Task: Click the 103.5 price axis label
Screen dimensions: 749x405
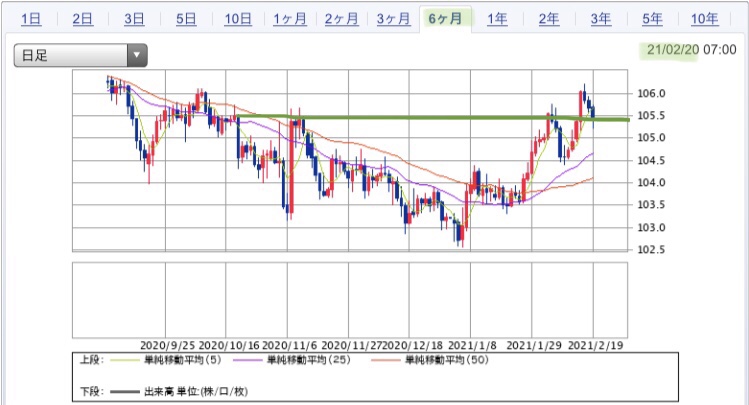Action: 651,204
